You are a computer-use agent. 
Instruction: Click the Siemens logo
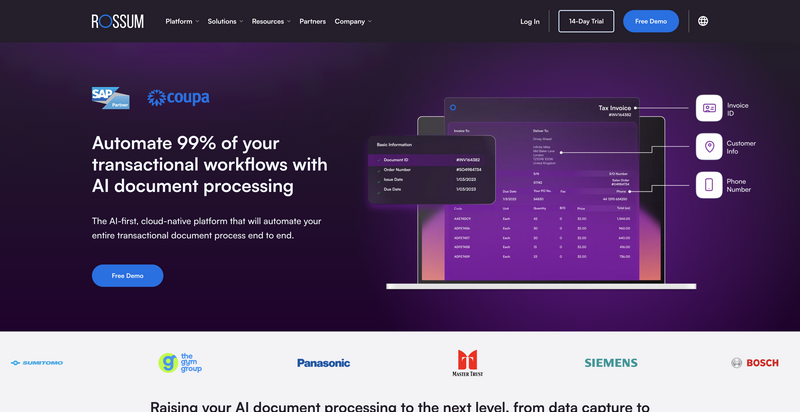pyautogui.click(x=611, y=363)
